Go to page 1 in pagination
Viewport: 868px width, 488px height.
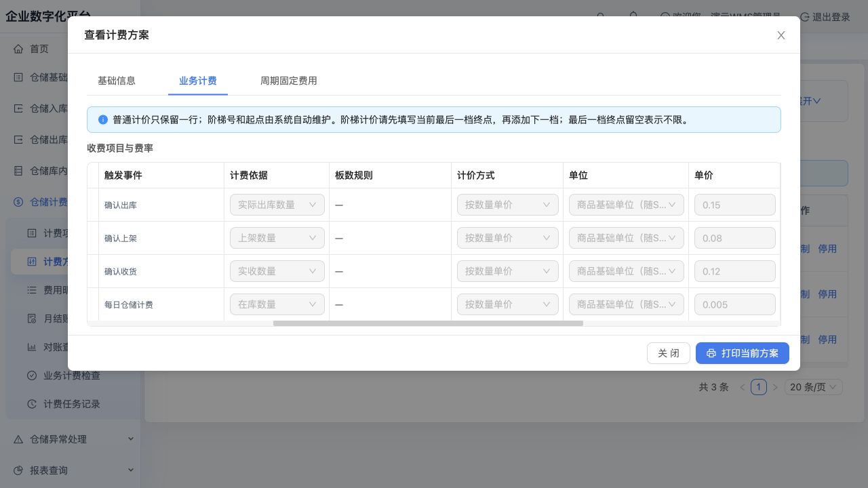pyautogui.click(x=759, y=387)
